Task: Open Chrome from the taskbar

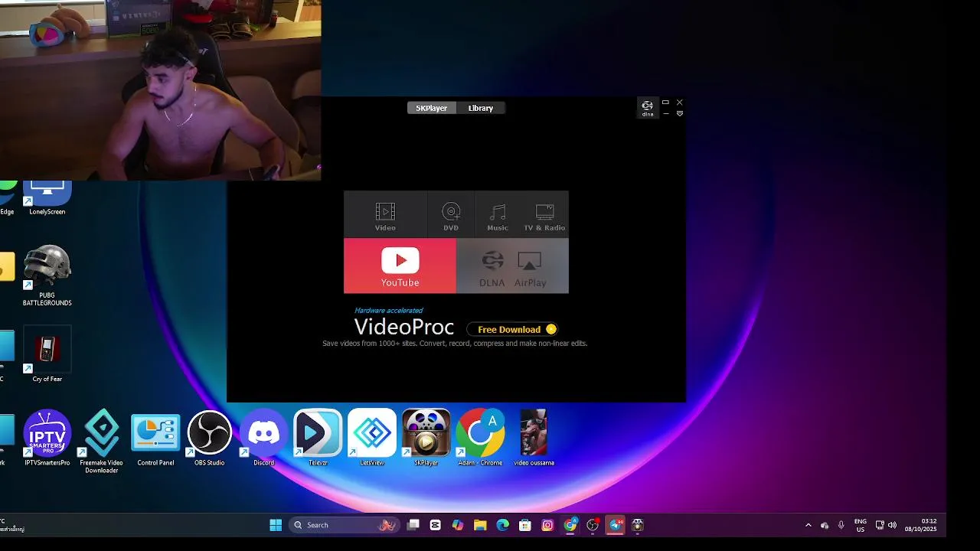Action: point(570,525)
